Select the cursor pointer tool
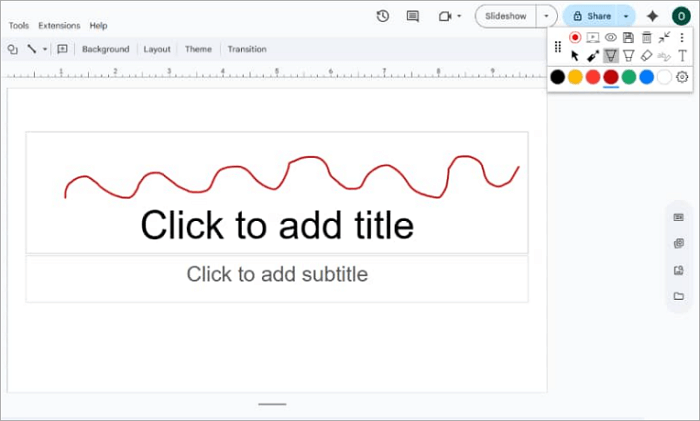The width and height of the screenshot is (700, 421). (575, 56)
